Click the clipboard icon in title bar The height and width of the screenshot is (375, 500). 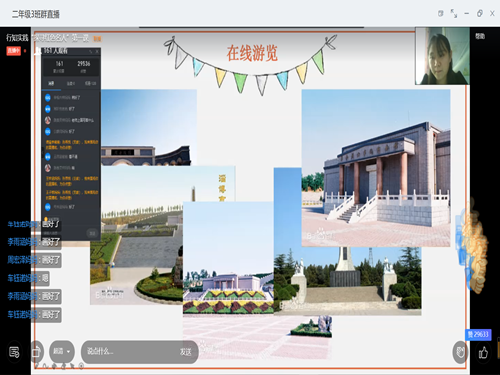[x=441, y=14]
